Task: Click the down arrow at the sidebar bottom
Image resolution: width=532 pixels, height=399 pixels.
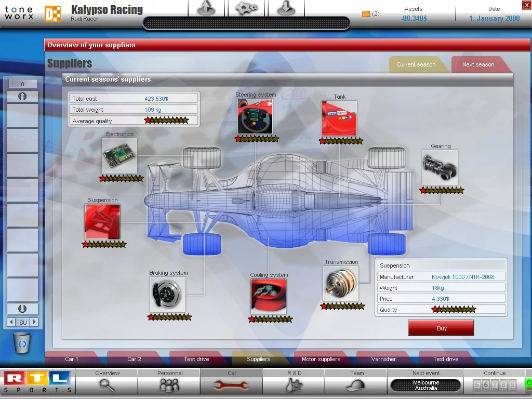Action: tap(22, 309)
